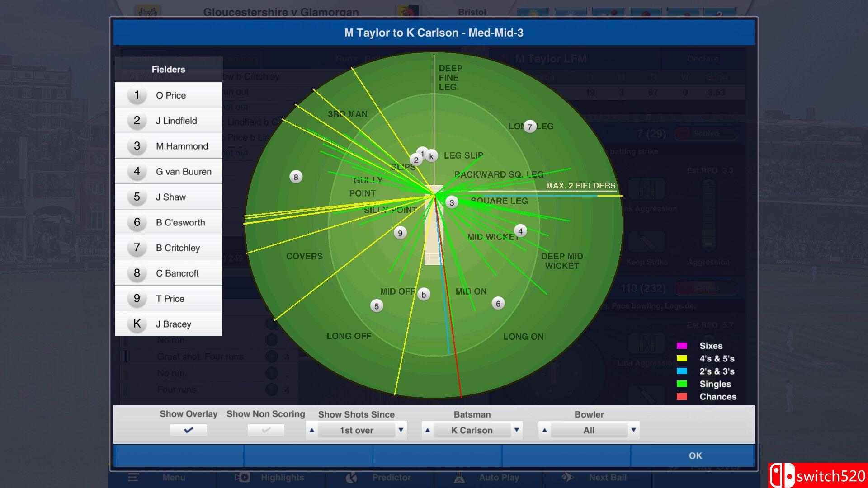Click the down arrow of the Batsman selector
The image size is (868, 488).
[x=516, y=430]
